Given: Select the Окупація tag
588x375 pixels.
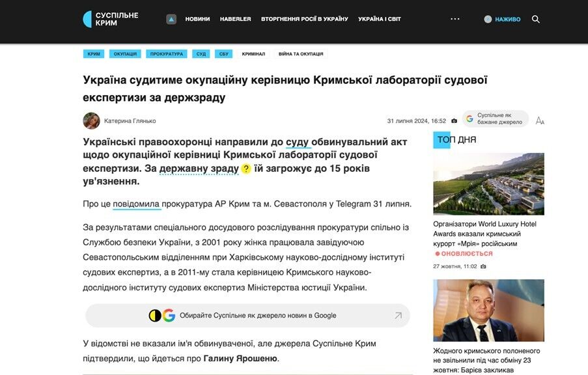Looking at the screenshot, I should (125, 54).
